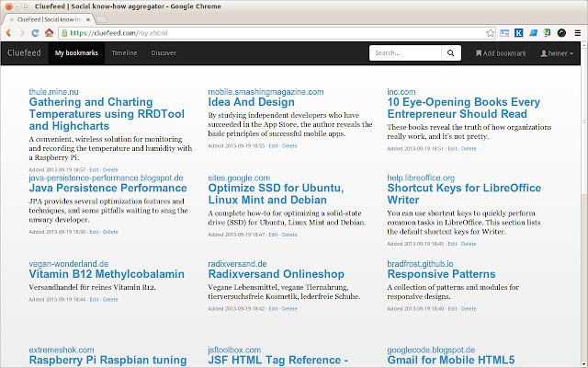
Task: Click the search magnifier button
Action: tap(451, 53)
